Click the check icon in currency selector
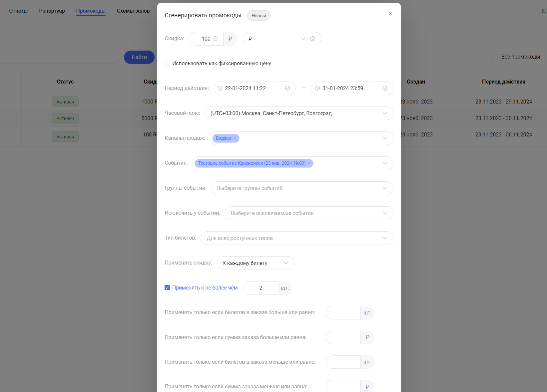Viewport: 547px width, 392px height. (x=313, y=39)
